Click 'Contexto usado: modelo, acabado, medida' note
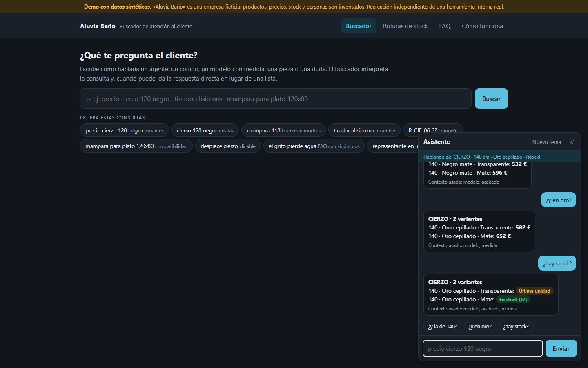This screenshot has height=368, width=588. point(472,309)
